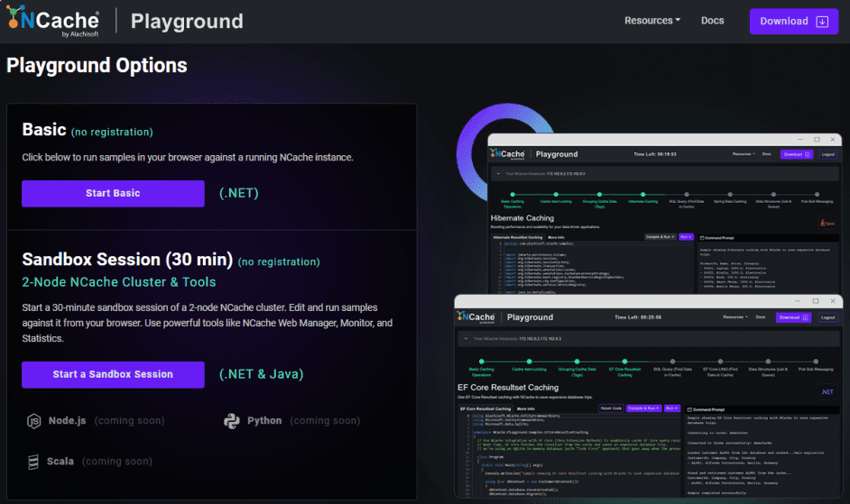Click Reset Code in the EF Core preview
Image resolution: width=850 pixels, height=504 pixels.
(611, 408)
